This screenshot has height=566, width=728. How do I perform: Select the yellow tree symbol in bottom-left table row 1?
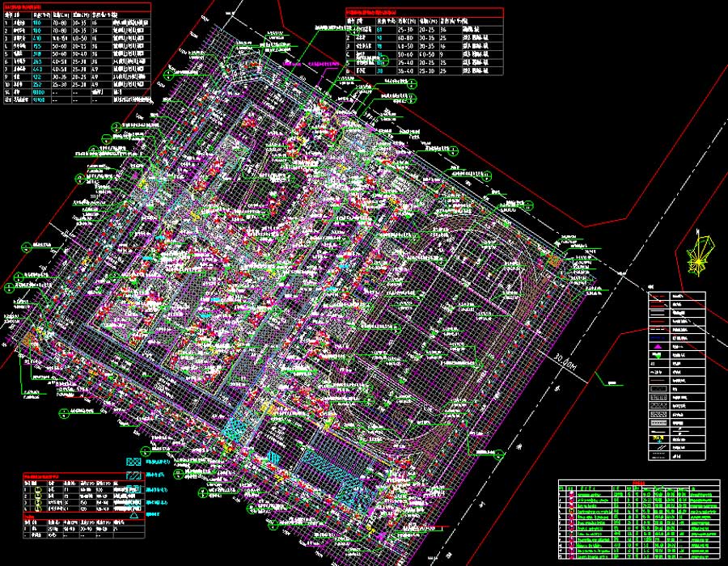pos(39,490)
